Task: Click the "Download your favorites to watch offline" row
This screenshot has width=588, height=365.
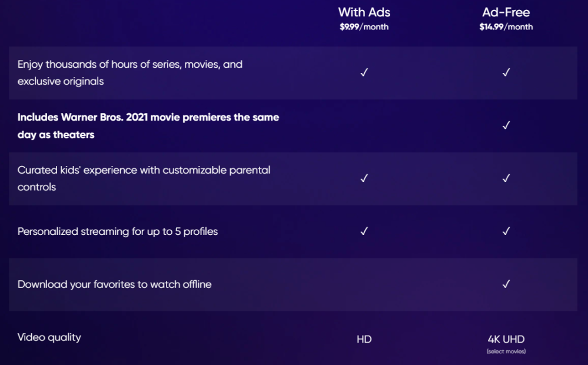Action: (x=115, y=284)
